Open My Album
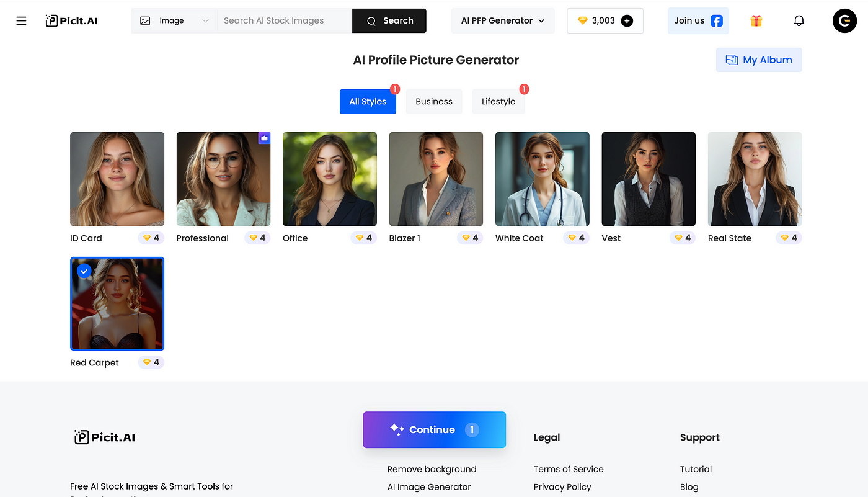868x497 pixels. click(759, 60)
